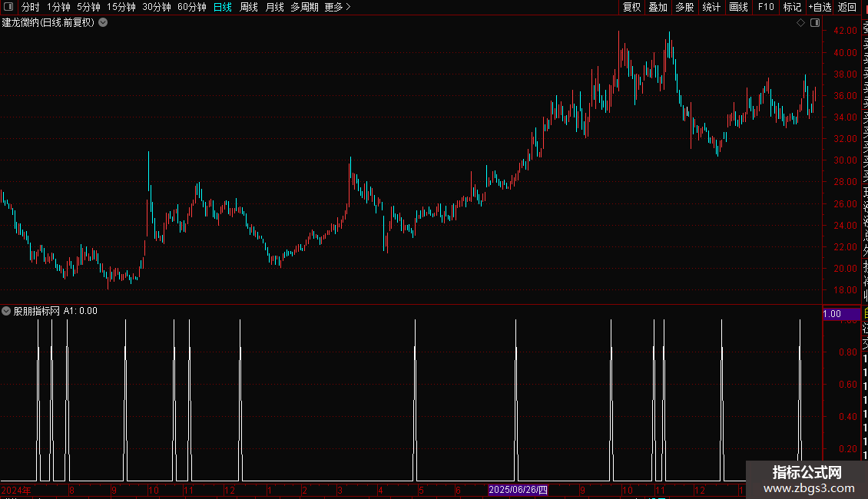This screenshot has width=868, height=499.
Task: Switch to 30分钟 period tab
Action: pos(157,7)
